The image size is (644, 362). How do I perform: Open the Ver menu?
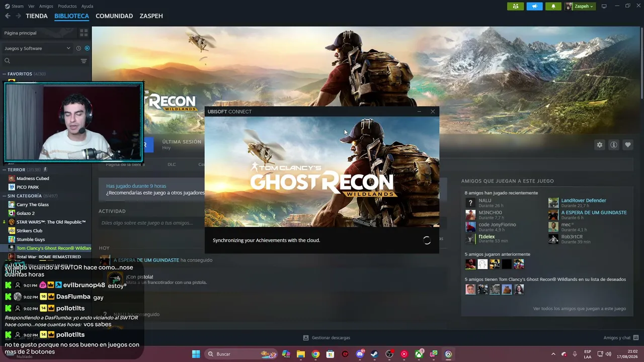(31, 6)
